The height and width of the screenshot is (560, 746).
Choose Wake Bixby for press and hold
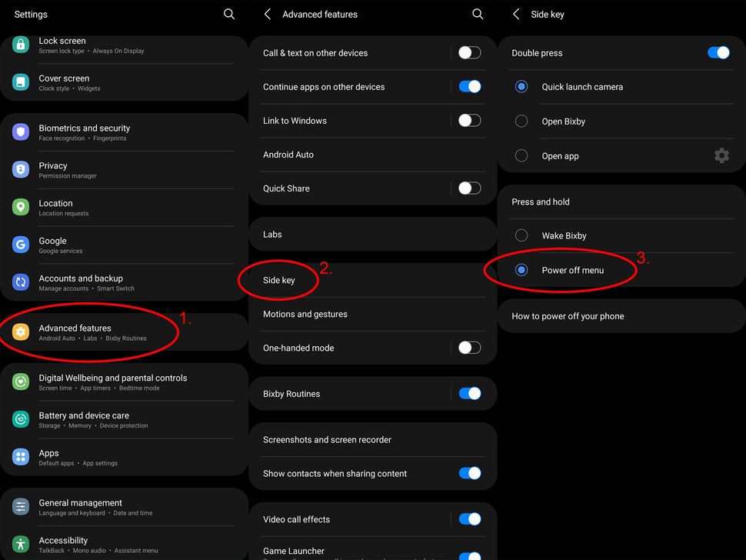521,235
